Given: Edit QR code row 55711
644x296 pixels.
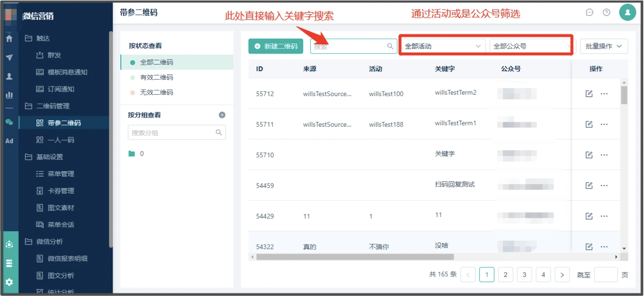Looking at the screenshot, I should click(589, 124).
